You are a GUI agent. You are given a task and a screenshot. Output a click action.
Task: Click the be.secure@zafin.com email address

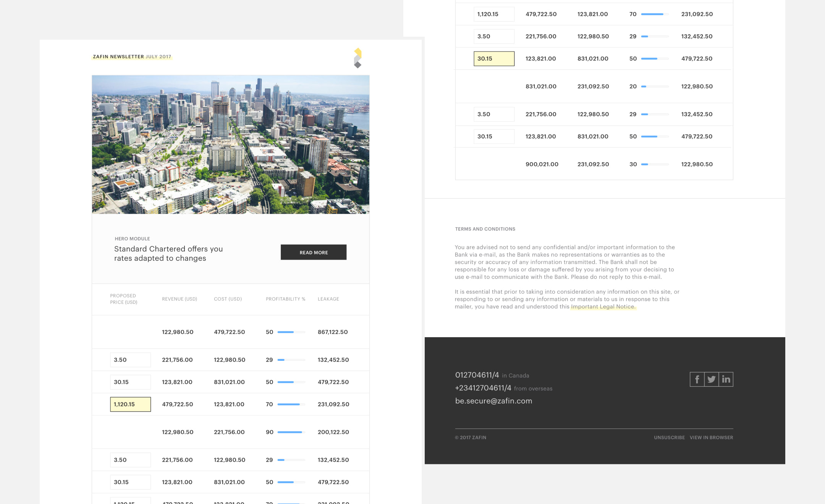click(493, 401)
